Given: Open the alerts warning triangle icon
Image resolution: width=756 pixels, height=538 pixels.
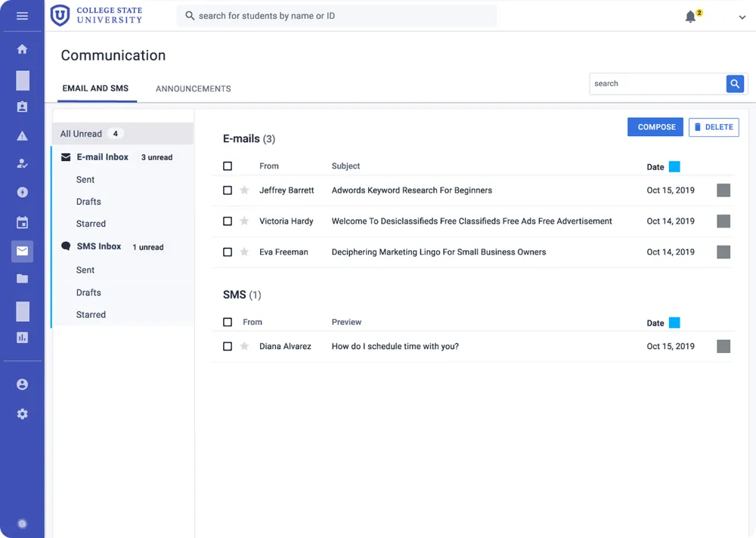Looking at the screenshot, I should pos(22,136).
